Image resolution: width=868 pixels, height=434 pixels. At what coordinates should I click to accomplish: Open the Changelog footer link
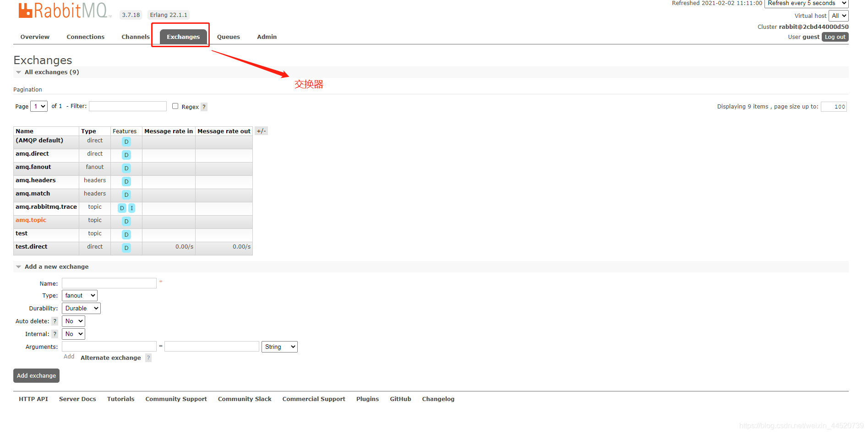[x=438, y=399]
